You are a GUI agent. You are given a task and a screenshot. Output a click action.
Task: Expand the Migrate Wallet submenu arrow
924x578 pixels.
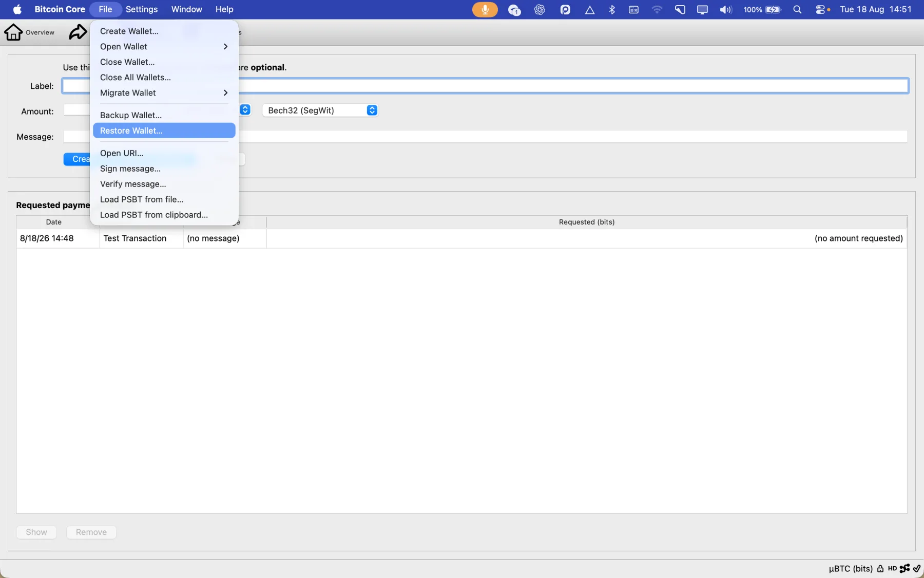225,92
